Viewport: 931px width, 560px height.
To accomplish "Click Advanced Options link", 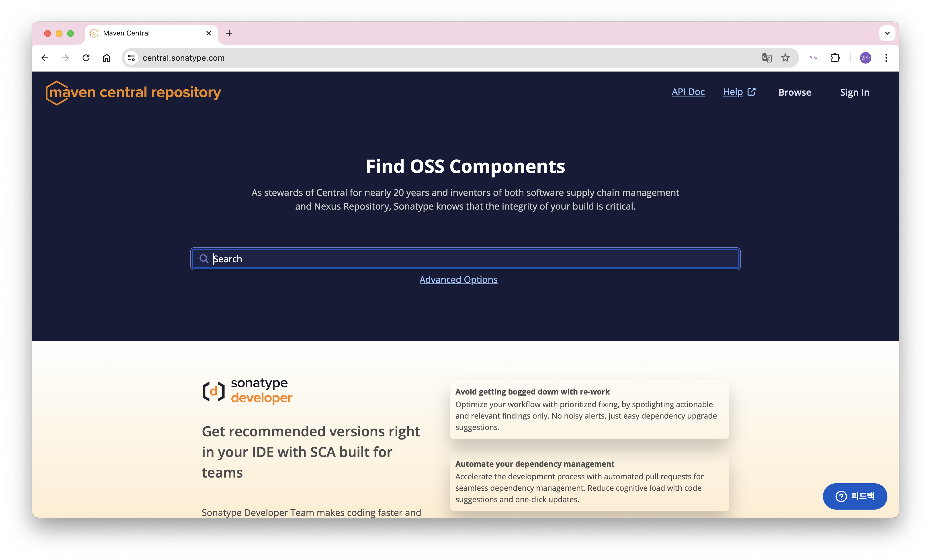I will pyautogui.click(x=458, y=280).
